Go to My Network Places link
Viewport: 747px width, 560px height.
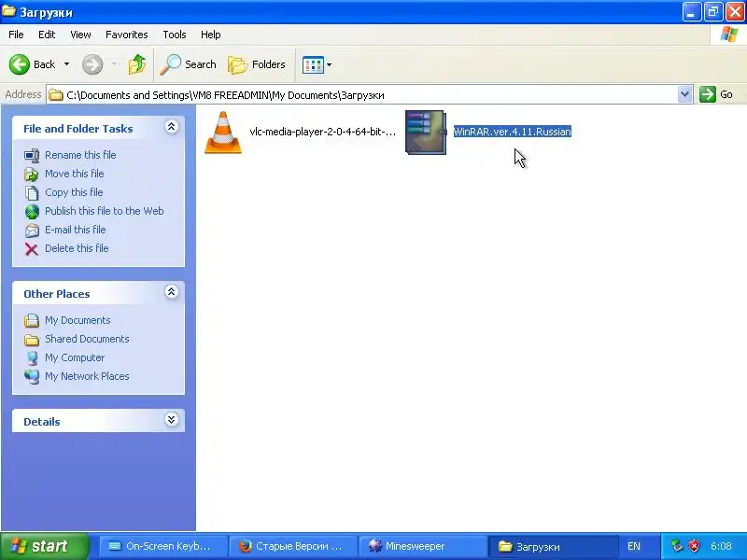coord(87,376)
